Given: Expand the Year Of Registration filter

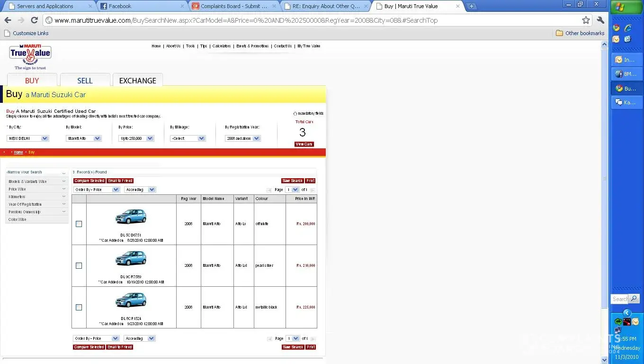Looking at the screenshot, I should point(37,204).
